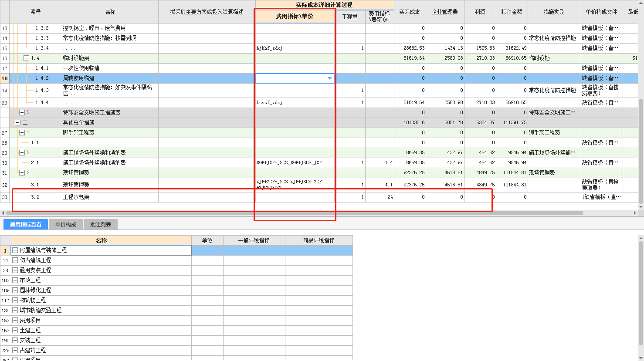Collapse the 1.4 临时设施费 tree node

(26, 58)
